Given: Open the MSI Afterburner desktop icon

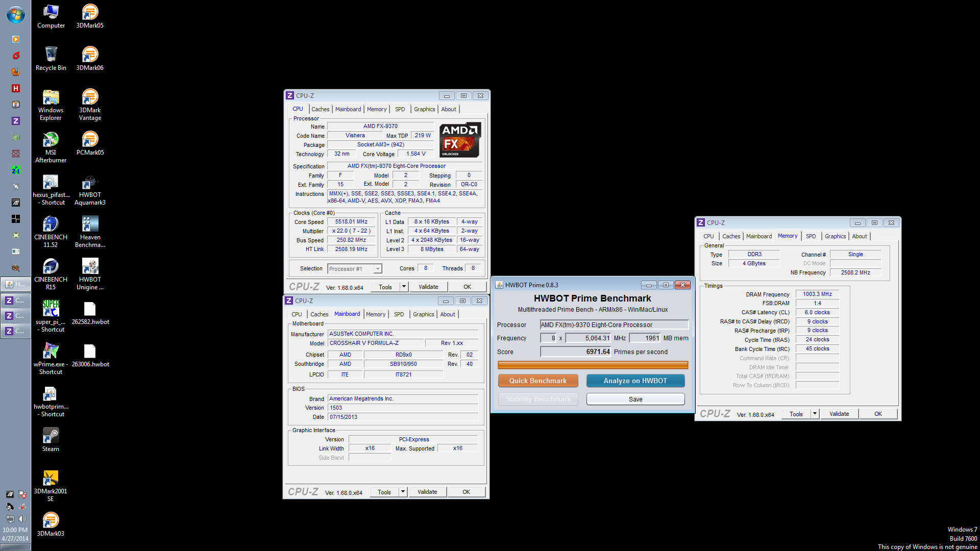Looking at the screenshot, I should pos(51,147).
